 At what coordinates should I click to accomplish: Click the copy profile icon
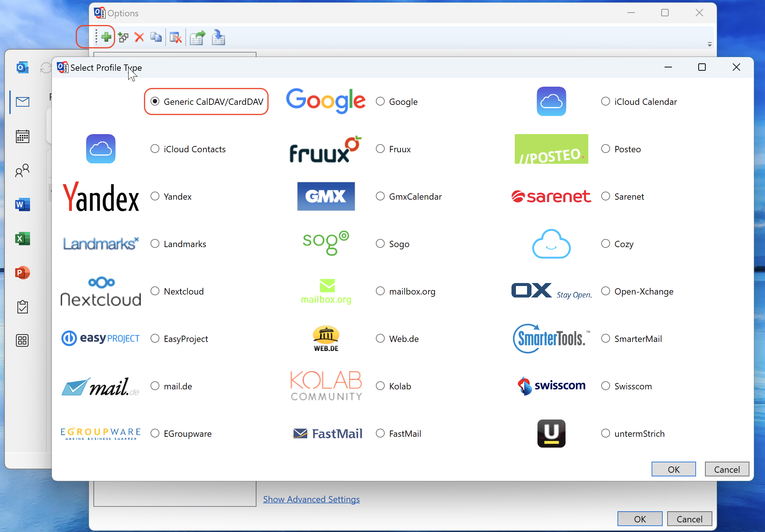pyautogui.click(x=156, y=37)
